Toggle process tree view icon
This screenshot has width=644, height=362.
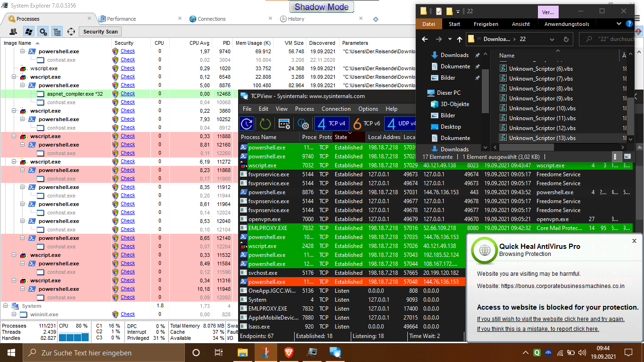point(57,32)
